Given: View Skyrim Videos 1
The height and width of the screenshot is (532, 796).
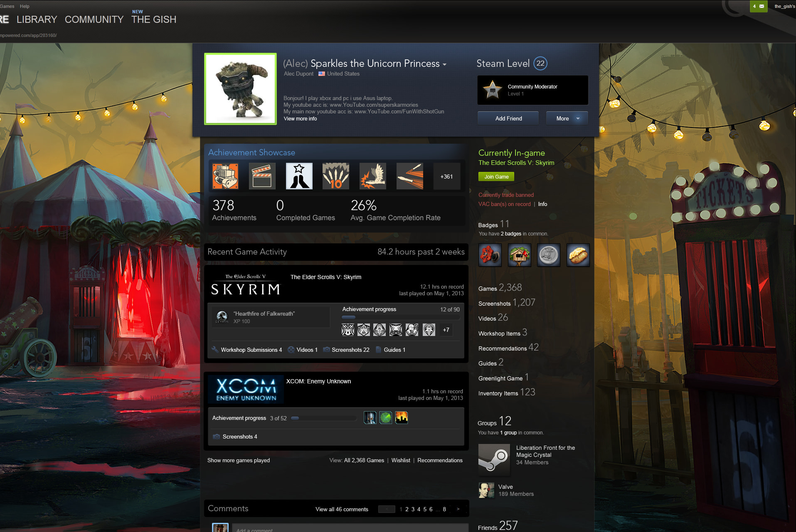Looking at the screenshot, I should (x=307, y=350).
